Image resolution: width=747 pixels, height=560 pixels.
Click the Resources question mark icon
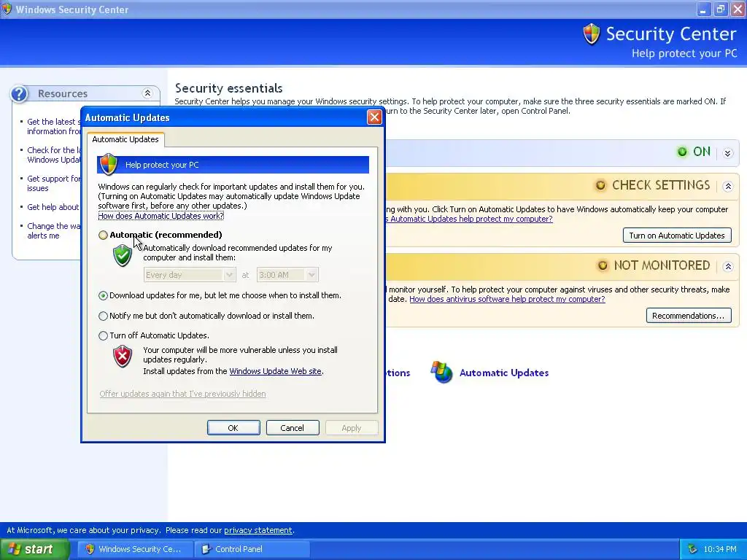click(x=20, y=94)
